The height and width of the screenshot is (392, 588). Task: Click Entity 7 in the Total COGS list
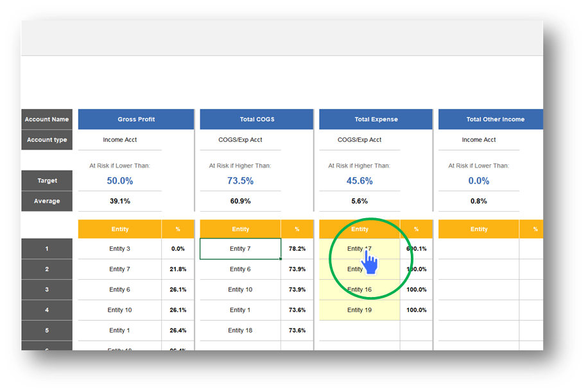coord(240,249)
